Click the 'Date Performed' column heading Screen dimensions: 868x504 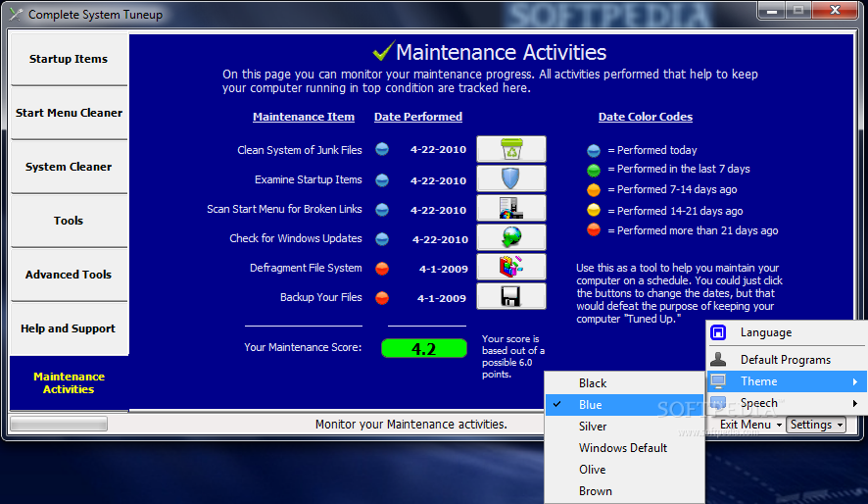click(x=418, y=117)
